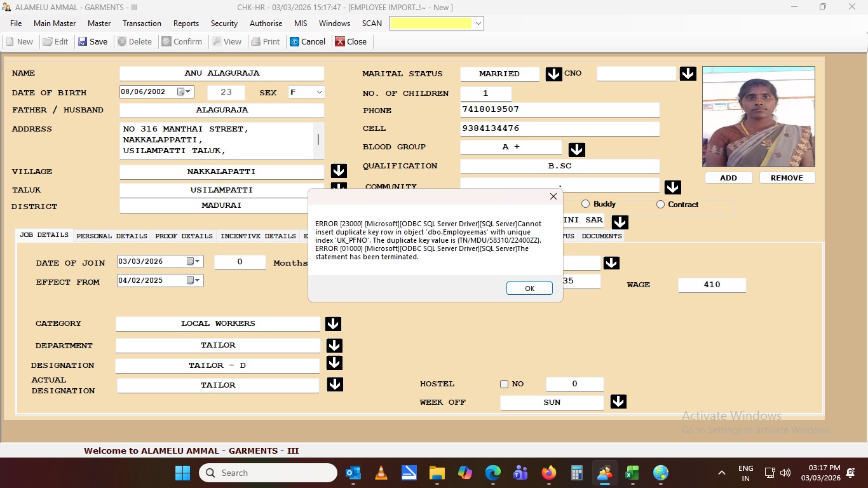Select the Contract radio button
Screen dimensions: 868x488
pyautogui.click(x=660, y=204)
